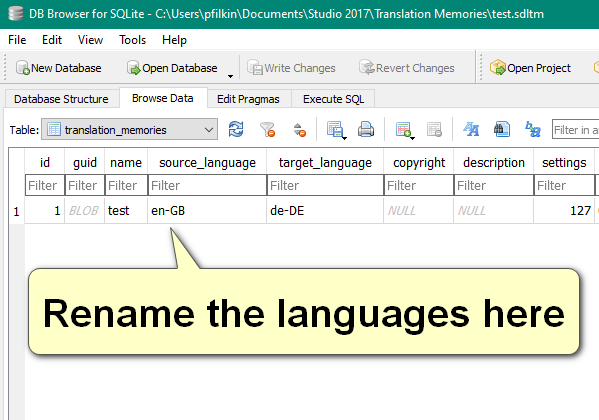Select the en-GB source language cell

[207, 210]
